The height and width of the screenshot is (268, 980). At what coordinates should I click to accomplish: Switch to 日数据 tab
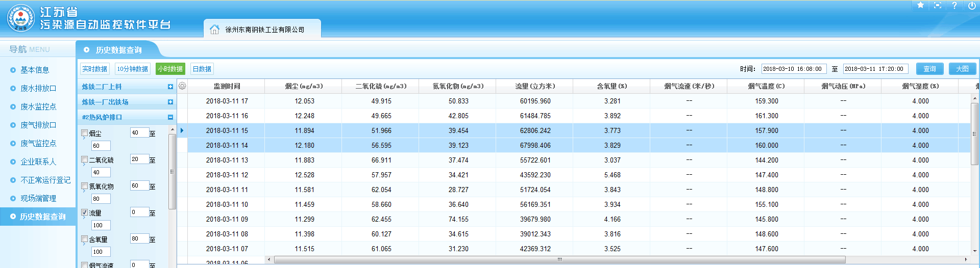[x=202, y=69]
